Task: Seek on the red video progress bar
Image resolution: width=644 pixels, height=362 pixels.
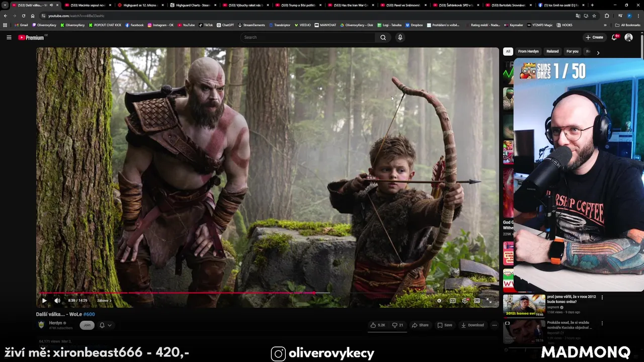Action: (268, 293)
